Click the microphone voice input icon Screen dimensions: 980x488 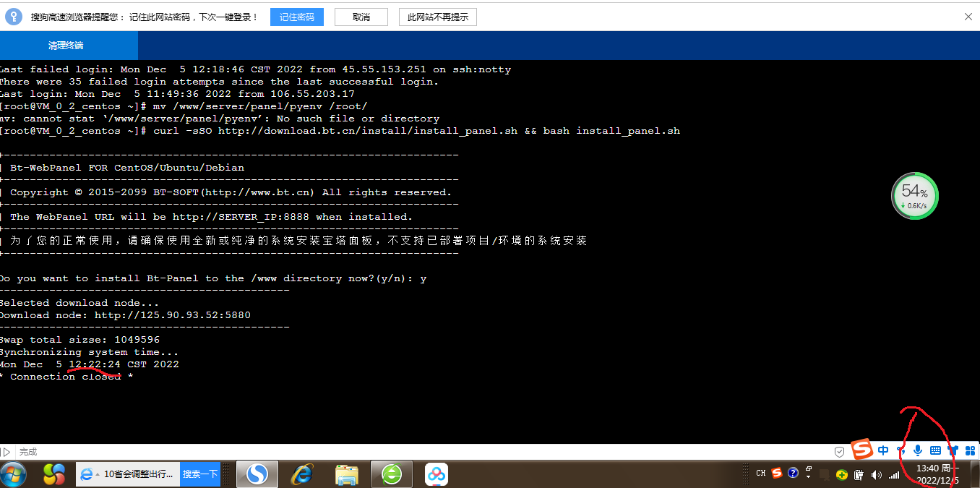click(x=918, y=450)
